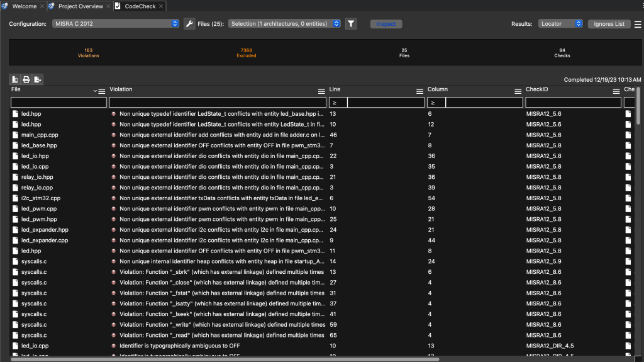Click document icon at end of relay_io.hpp row
The height and width of the screenshot is (362, 644).
click(x=628, y=178)
